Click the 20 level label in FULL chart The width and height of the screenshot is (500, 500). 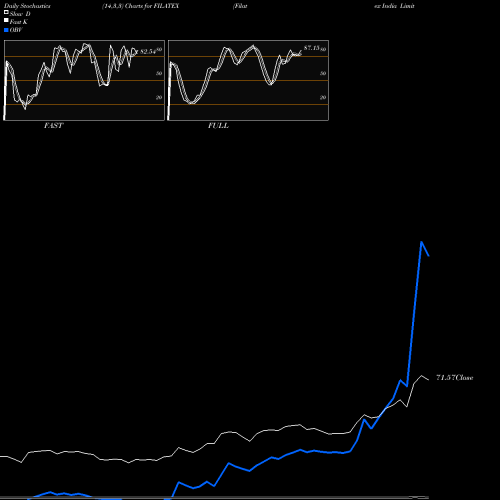coord(323,97)
